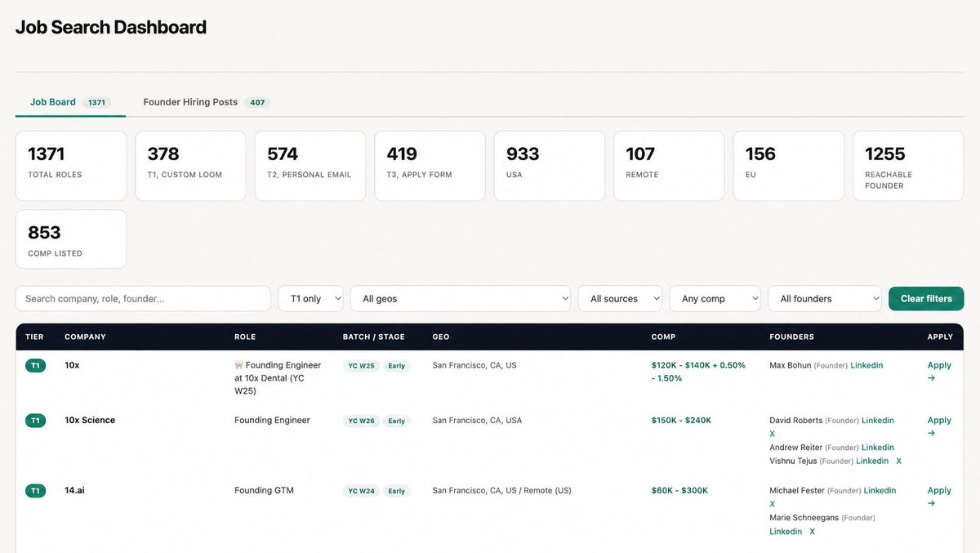The width and height of the screenshot is (980, 553).
Task: Click the Clear filters button
Action: tap(926, 298)
